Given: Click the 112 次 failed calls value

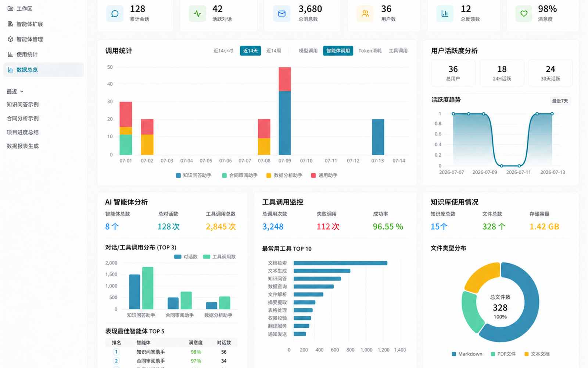Looking at the screenshot, I should click(328, 227).
